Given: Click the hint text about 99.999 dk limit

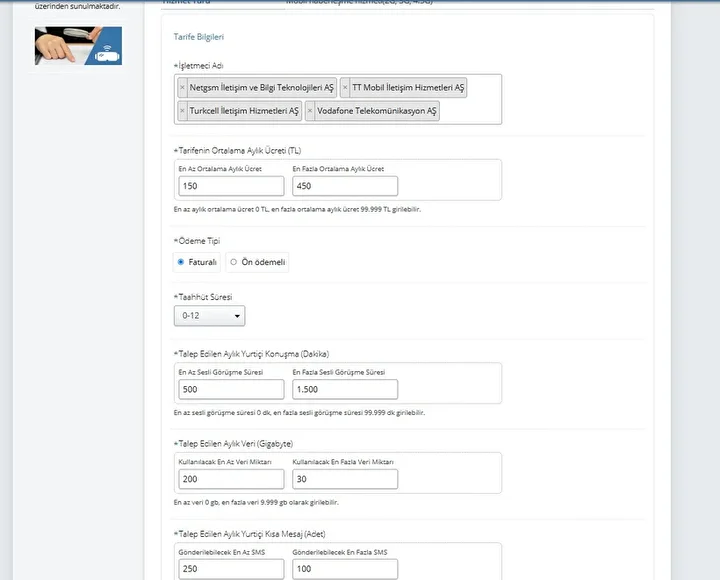Looking at the screenshot, I should pyautogui.click(x=299, y=413).
